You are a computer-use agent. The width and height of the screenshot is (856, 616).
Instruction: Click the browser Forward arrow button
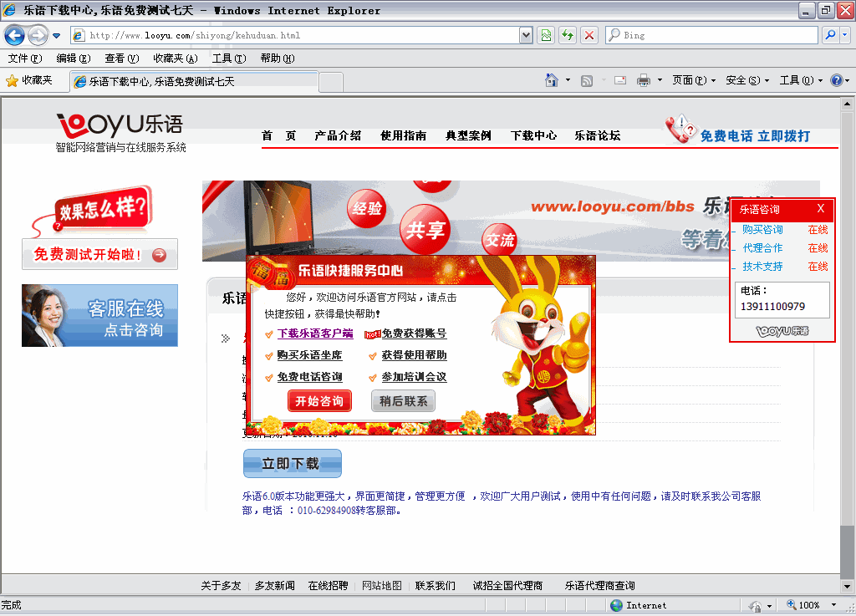[38, 35]
